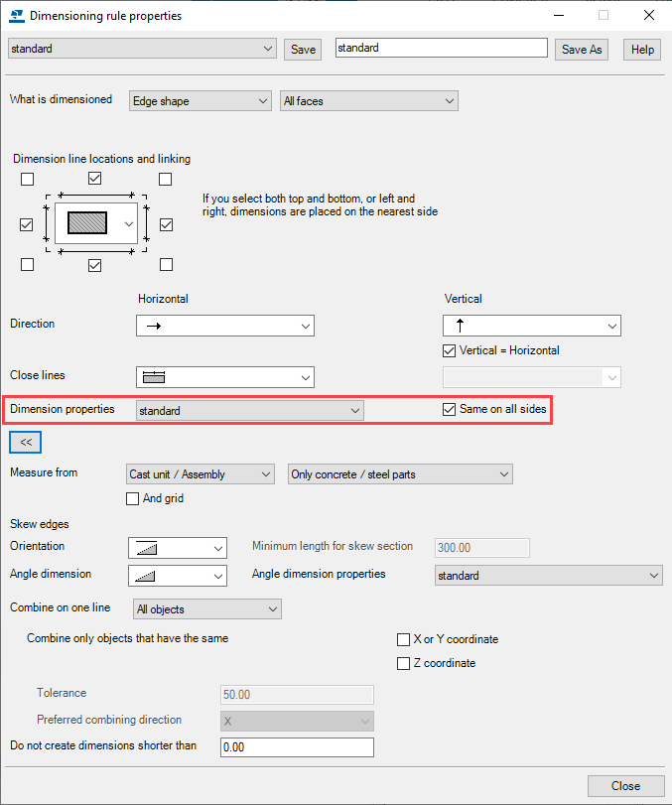This screenshot has height=805, width=672.
Task: Toggle the top-middle dimension location checkbox
Action: [x=94, y=178]
